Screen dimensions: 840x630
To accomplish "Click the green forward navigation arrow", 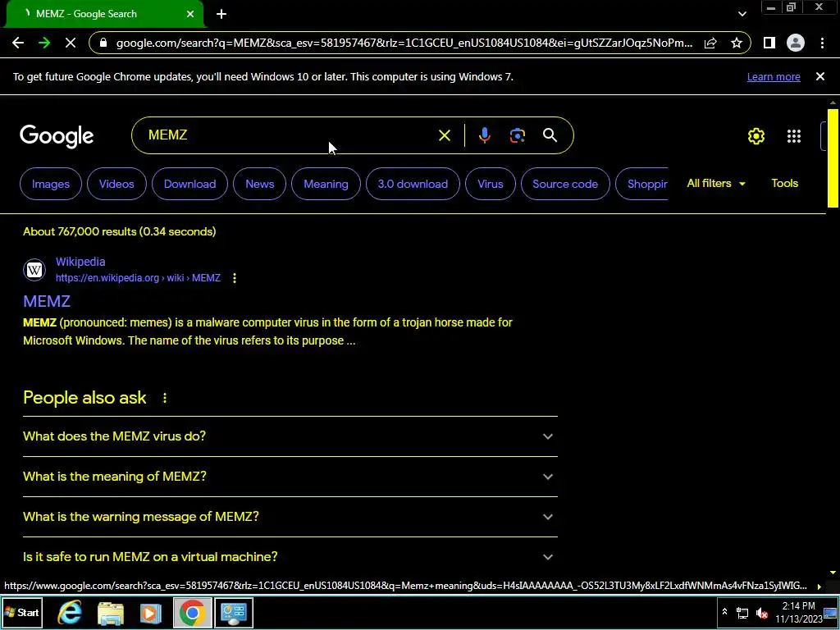I will click(44, 43).
